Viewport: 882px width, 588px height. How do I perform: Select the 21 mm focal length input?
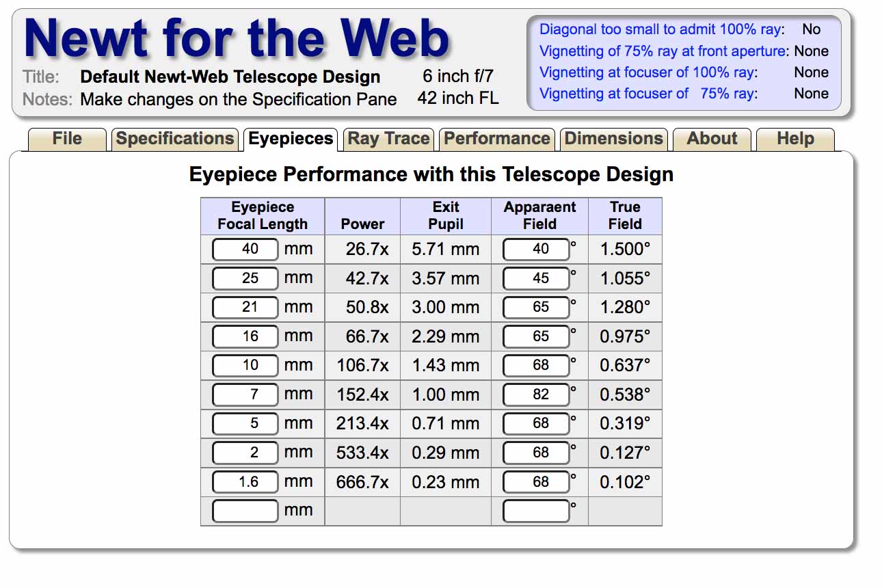pyautogui.click(x=245, y=308)
